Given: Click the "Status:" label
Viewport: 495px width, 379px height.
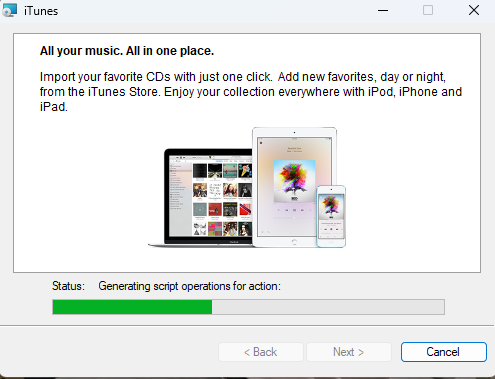Looking at the screenshot, I should click(x=68, y=286).
